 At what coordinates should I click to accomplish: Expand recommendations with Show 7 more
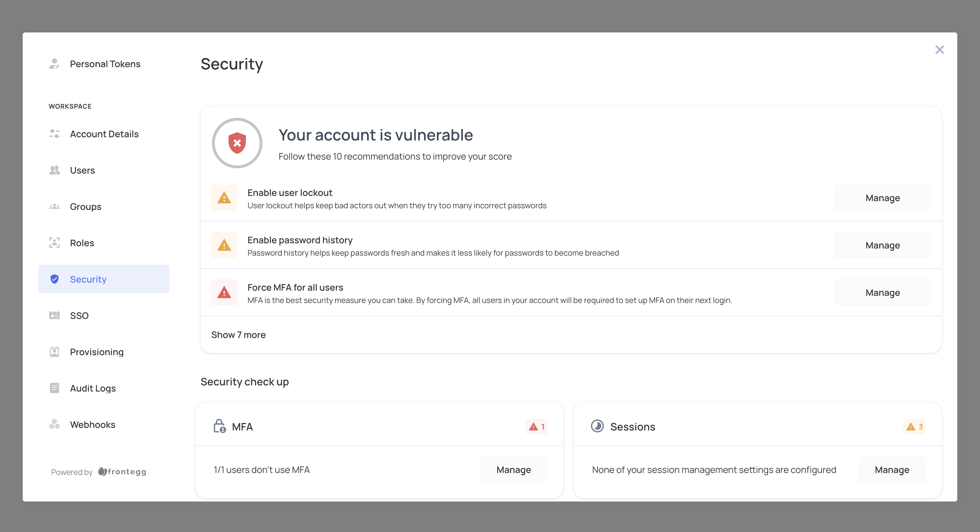pyautogui.click(x=238, y=335)
